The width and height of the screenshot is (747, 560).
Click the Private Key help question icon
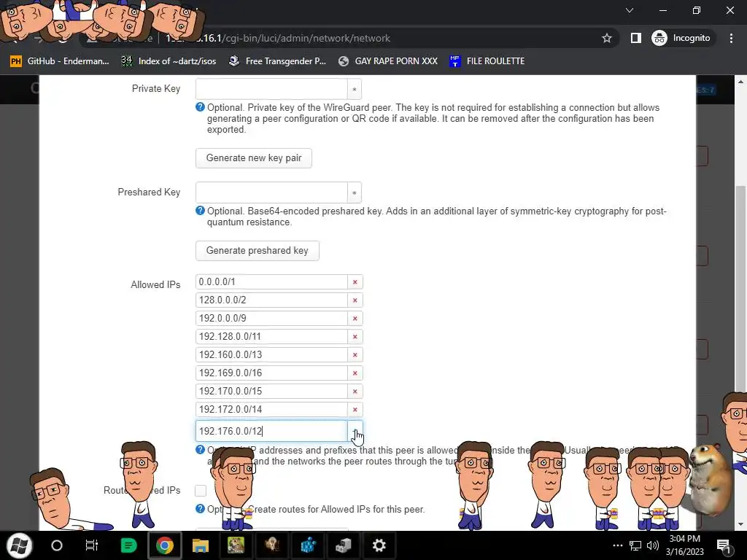coord(200,107)
